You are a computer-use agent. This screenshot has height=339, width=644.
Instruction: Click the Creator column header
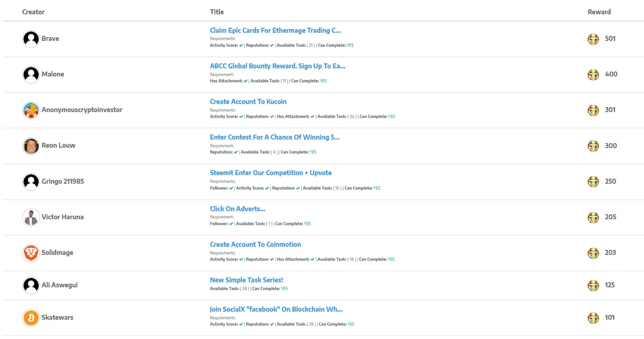tap(33, 12)
